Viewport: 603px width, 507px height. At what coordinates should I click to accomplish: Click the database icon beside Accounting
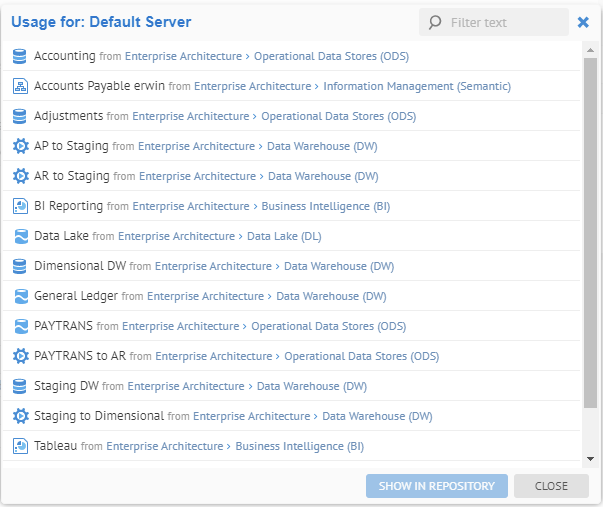click(x=20, y=57)
